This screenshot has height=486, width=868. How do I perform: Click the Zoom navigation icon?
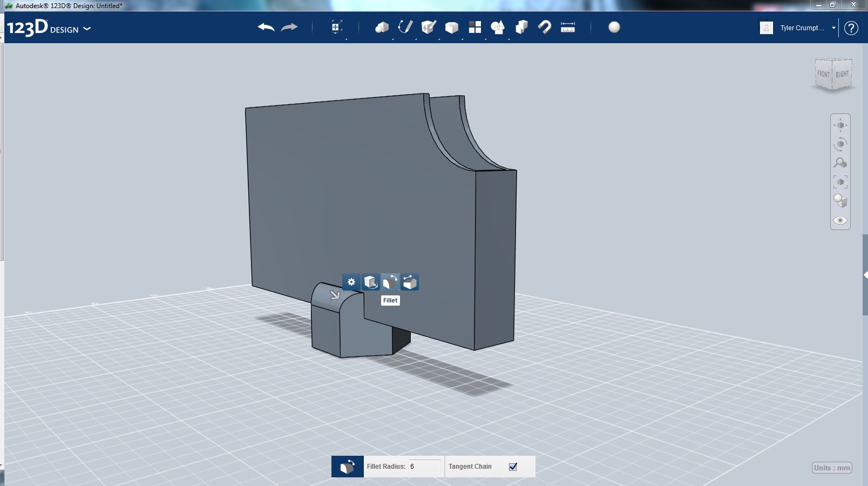[x=840, y=163]
